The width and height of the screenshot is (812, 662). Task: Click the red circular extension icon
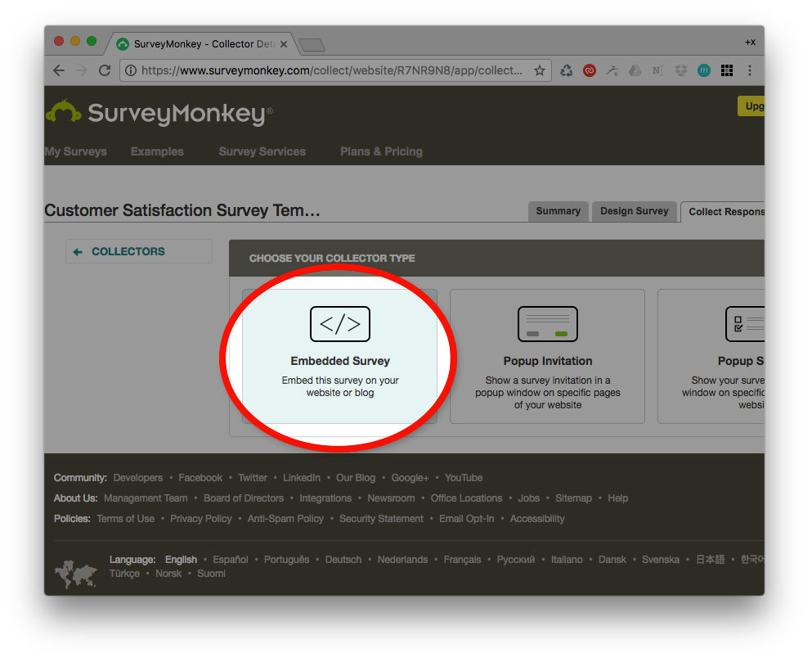590,70
